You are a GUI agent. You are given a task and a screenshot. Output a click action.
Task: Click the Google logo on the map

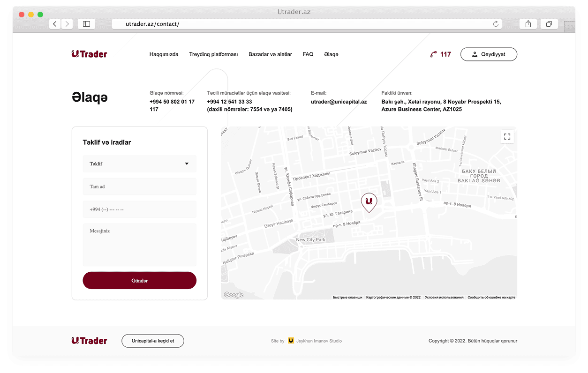click(x=233, y=295)
